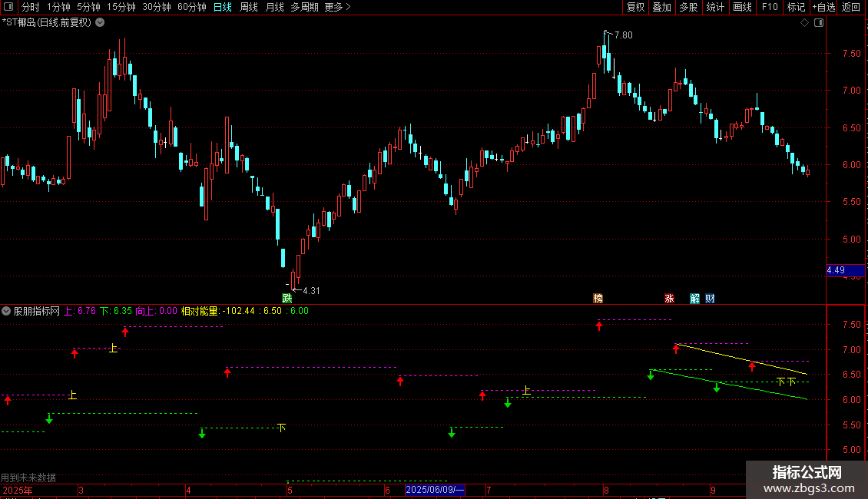Click the panel layout icon at top-left
This screenshot has height=499, width=868.
pyautogui.click(x=8, y=7)
